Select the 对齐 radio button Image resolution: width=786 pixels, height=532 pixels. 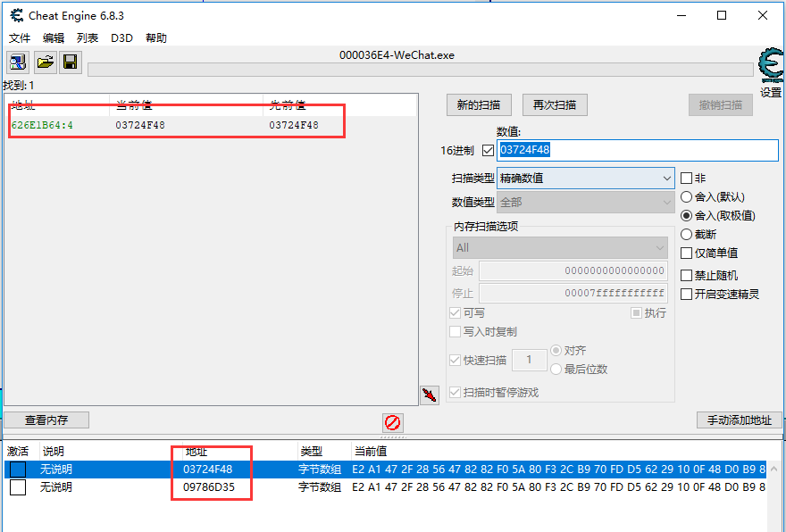(556, 350)
